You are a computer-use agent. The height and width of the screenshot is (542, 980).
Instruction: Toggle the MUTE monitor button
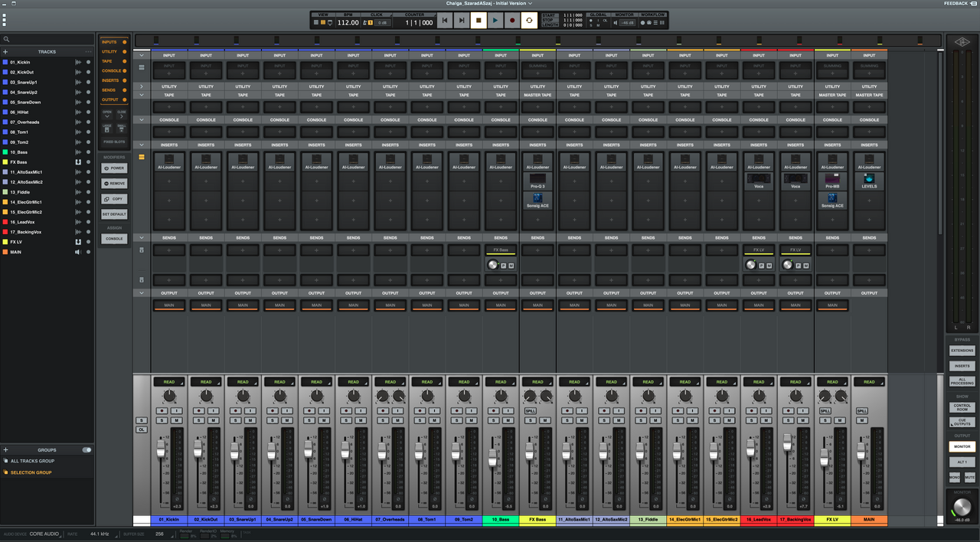969,477
